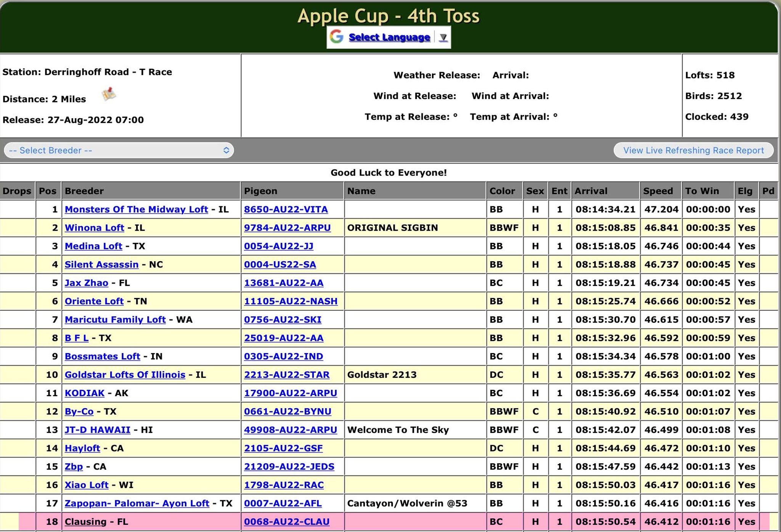781x532 pixels.
Task: Click the Clausing breeder in highlighted row
Action: 85,521
